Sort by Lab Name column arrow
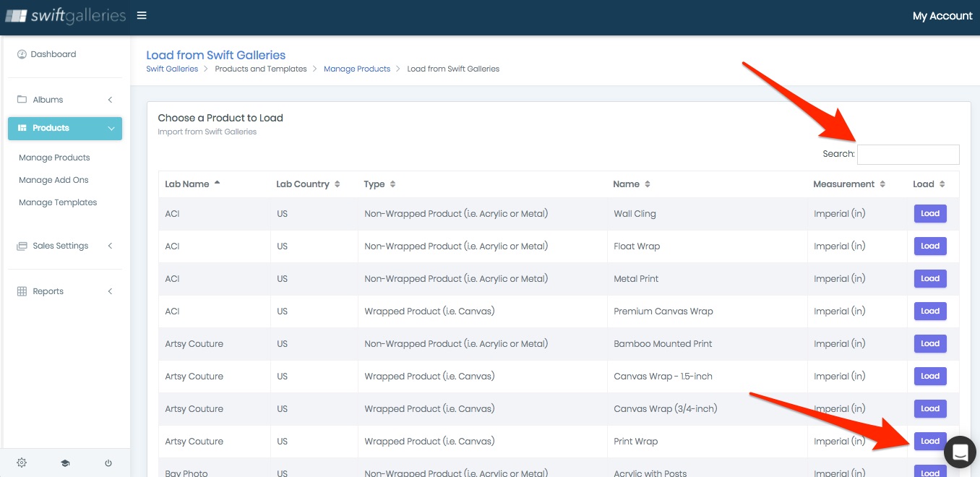The height and width of the screenshot is (477, 980). [x=217, y=184]
